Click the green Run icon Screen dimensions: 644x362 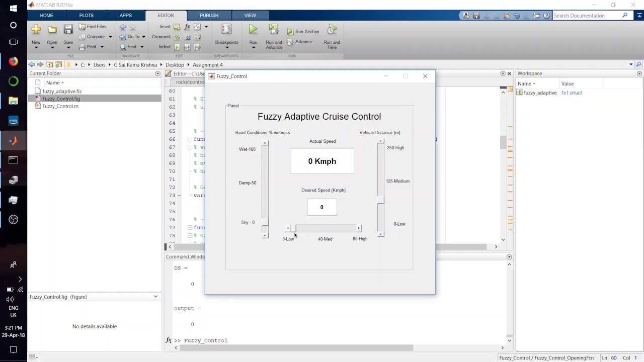253,30
